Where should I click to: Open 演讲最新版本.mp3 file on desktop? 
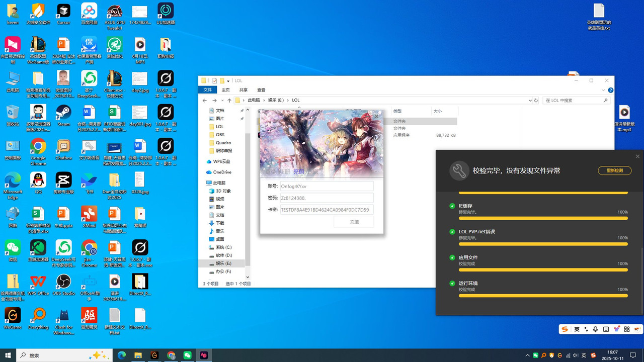click(624, 118)
